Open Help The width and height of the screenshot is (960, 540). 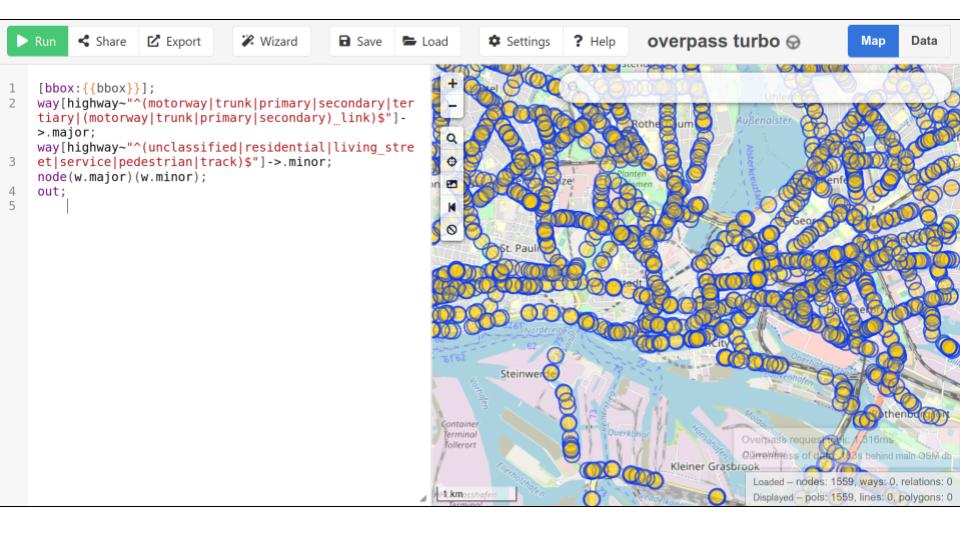pyautogui.click(x=594, y=41)
